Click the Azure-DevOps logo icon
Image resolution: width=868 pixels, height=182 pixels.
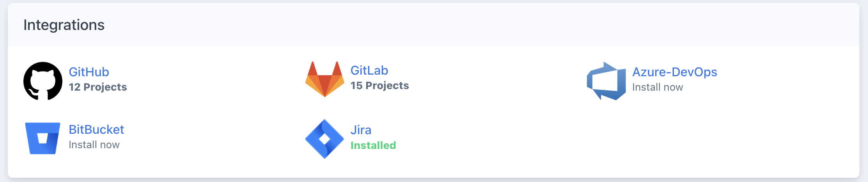[x=606, y=81]
